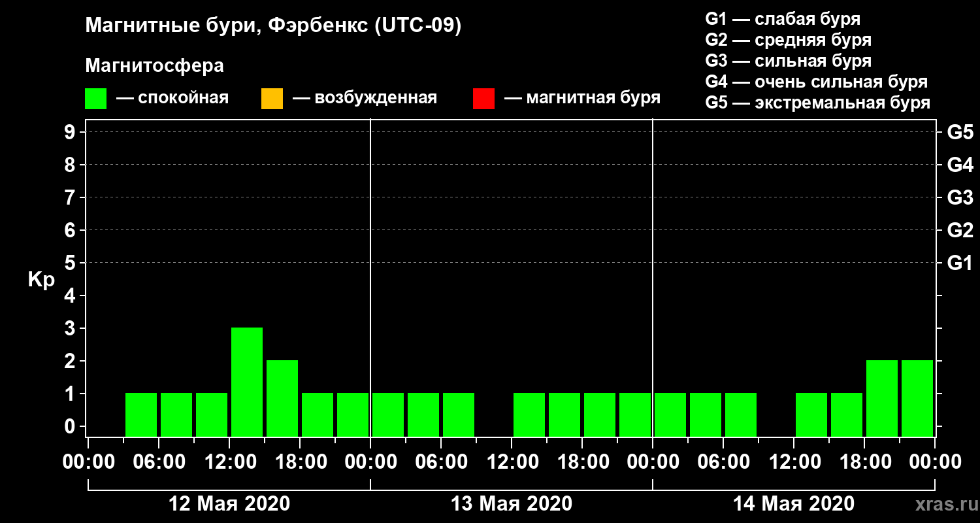
Task: Click the 'Kp' axis label
Action: coord(41,280)
